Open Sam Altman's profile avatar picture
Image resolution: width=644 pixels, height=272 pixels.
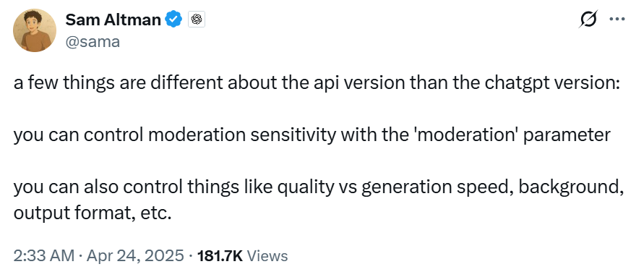click(35, 30)
